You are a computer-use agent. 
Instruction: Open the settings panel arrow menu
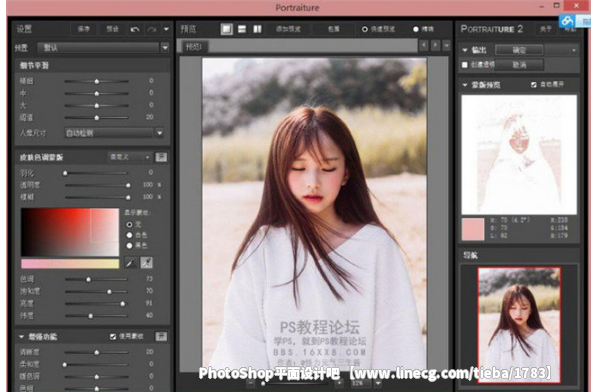[x=166, y=29]
